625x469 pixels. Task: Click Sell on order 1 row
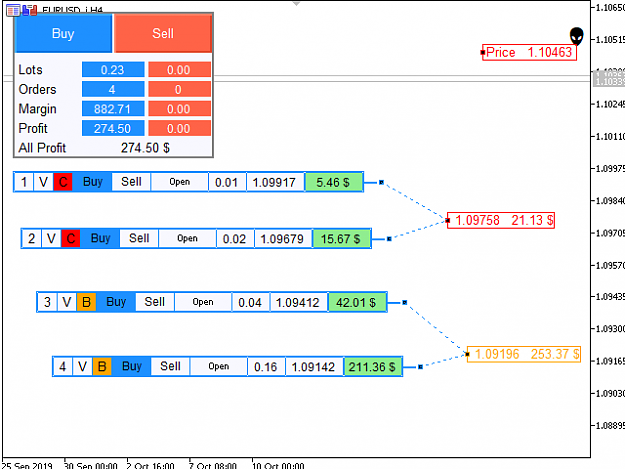coord(131,182)
